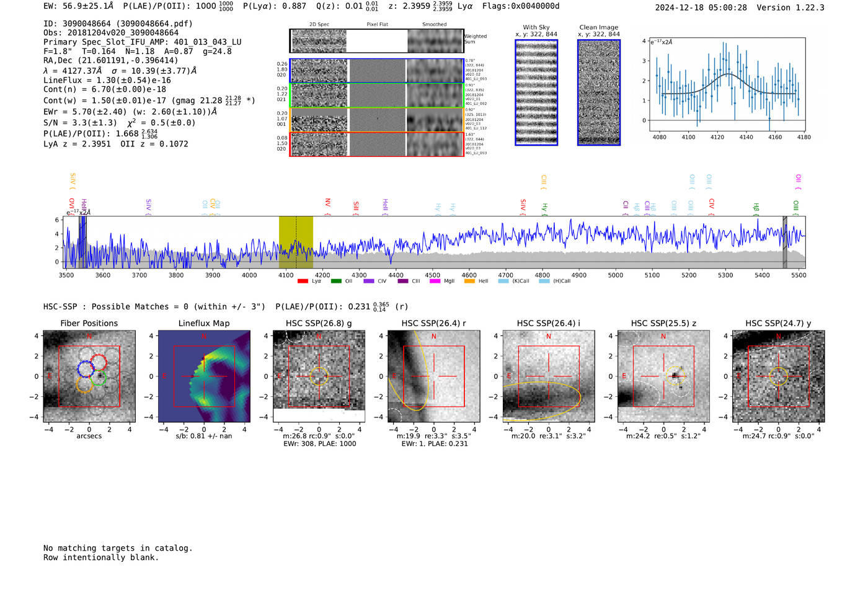Click the (H)CaII legend swatch
The image size is (868, 591).
[x=544, y=281]
